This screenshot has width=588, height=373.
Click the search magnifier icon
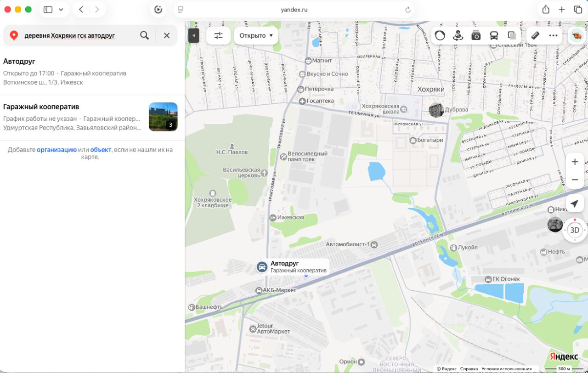tap(144, 35)
